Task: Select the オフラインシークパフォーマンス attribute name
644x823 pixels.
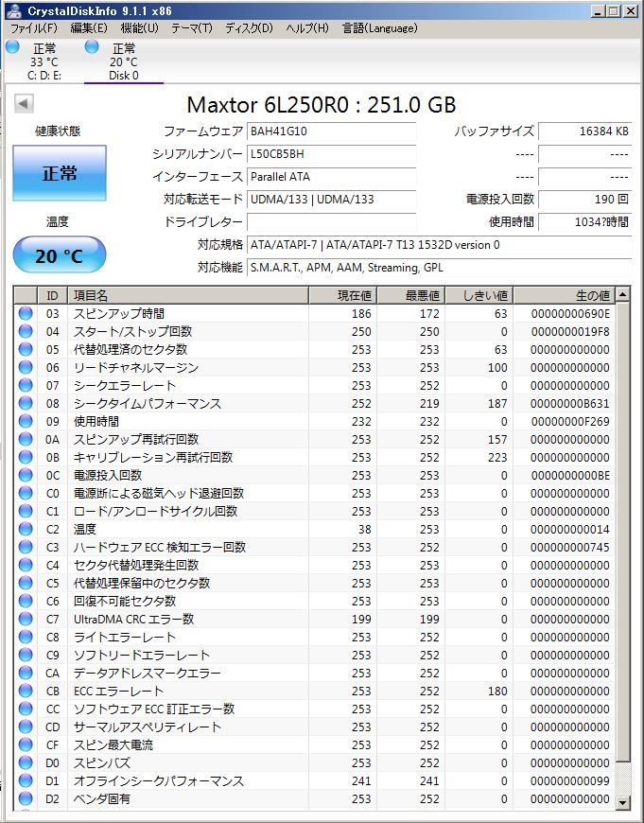Action: click(159, 781)
